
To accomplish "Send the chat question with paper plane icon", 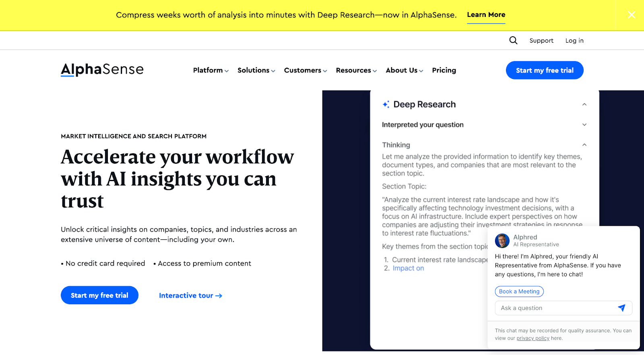I will tap(621, 308).
